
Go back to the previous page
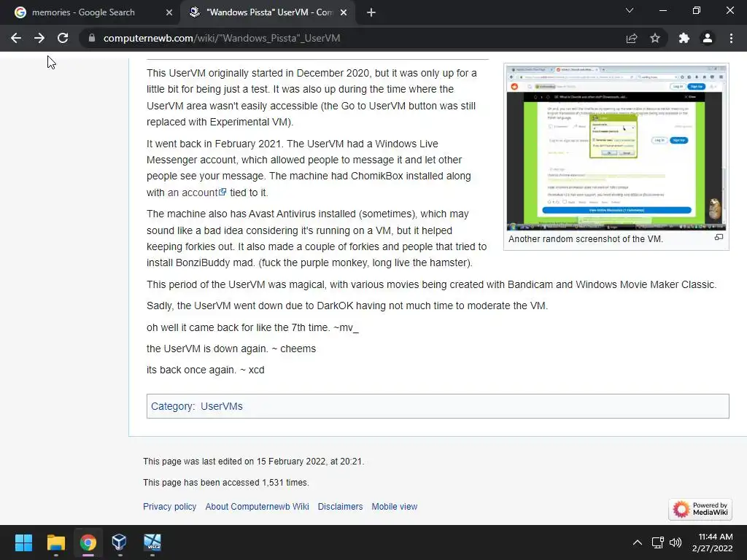tap(16, 38)
